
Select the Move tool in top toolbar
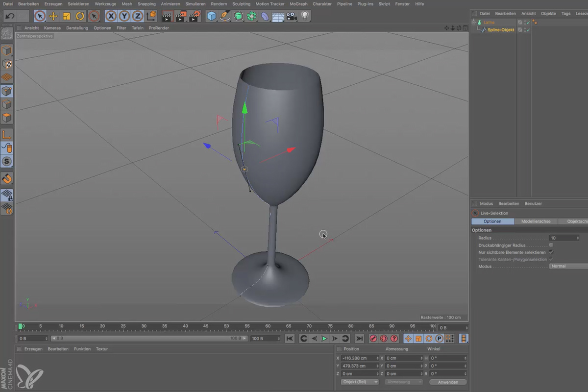53,16
